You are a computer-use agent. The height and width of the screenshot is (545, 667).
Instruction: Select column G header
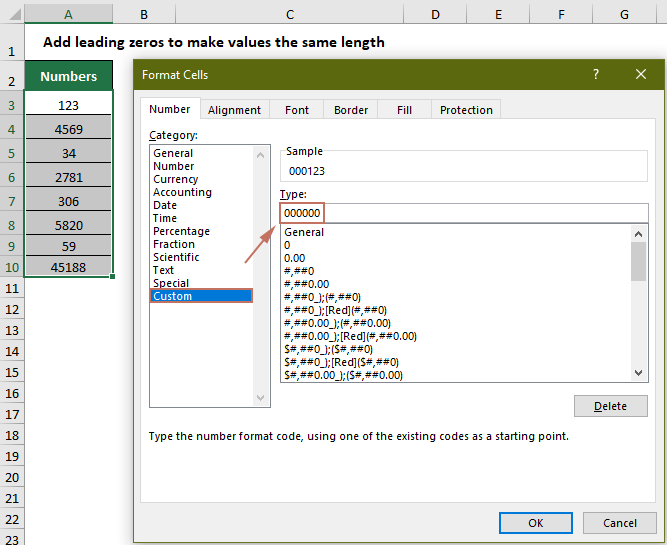tap(624, 14)
